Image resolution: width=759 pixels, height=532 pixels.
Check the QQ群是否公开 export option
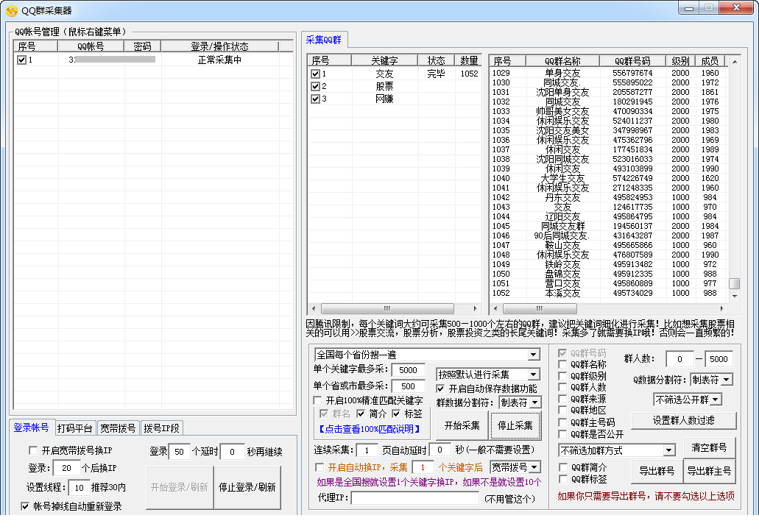coord(562,434)
